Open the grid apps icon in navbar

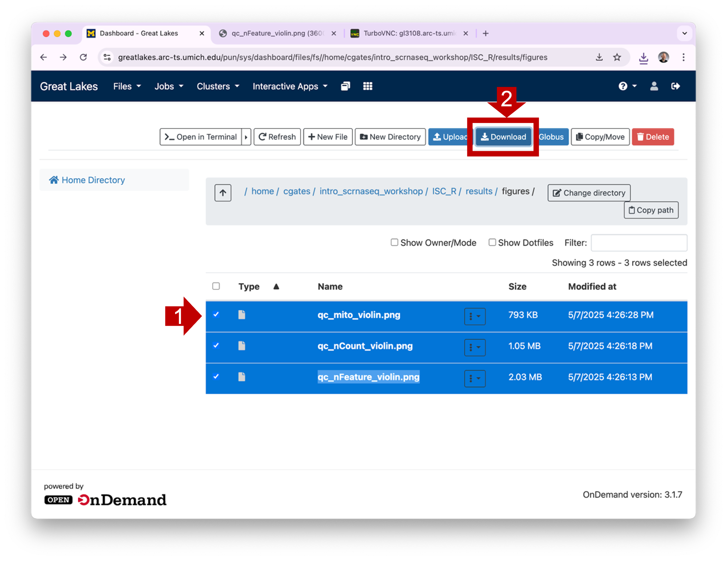[x=367, y=86]
